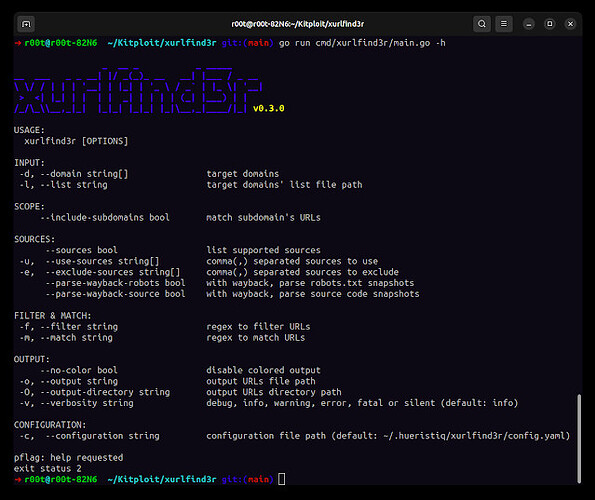595x500 pixels.
Task: Click the xurlfind3r ASCII art banner
Action: (x=138, y=90)
